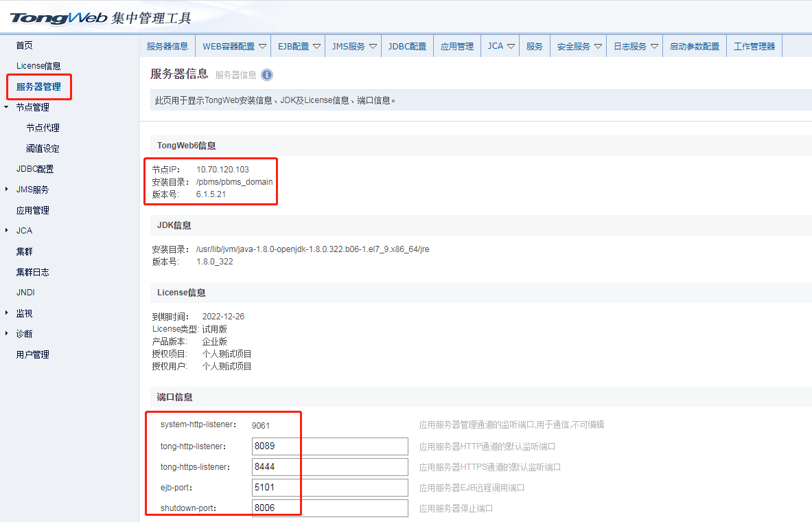Open EJB配置 dropdown arrow
The height and width of the screenshot is (522, 812).
tap(317, 47)
